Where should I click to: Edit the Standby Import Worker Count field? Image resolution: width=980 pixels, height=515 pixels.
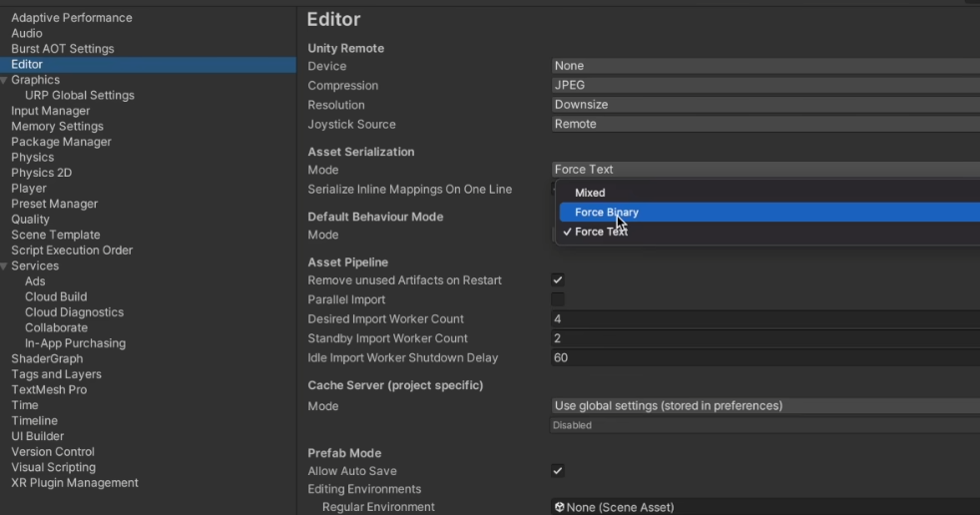point(765,338)
